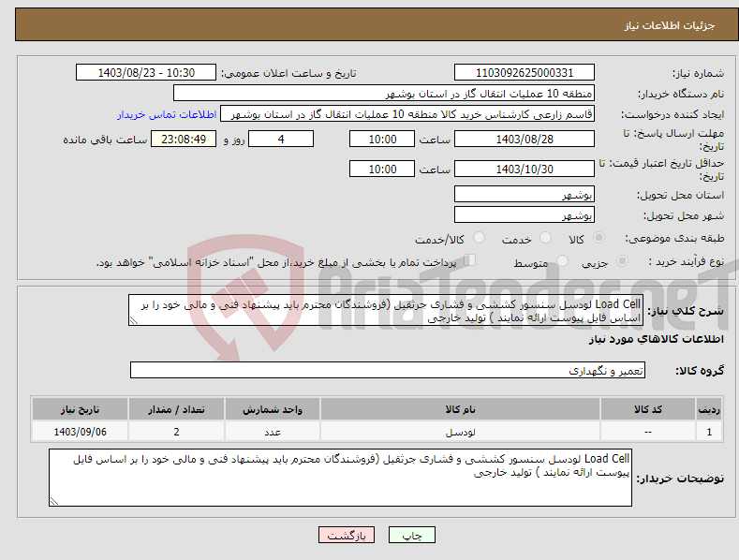Viewport: 739px width, 560px height.
Task: Click the شرح کلی نیاز text area
Action: pyautogui.click(x=386, y=310)
